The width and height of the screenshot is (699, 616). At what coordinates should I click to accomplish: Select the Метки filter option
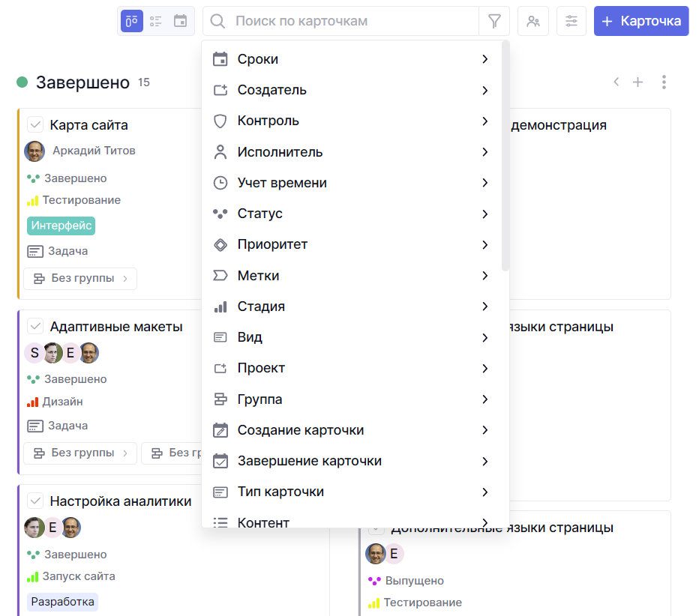(258, 276)
